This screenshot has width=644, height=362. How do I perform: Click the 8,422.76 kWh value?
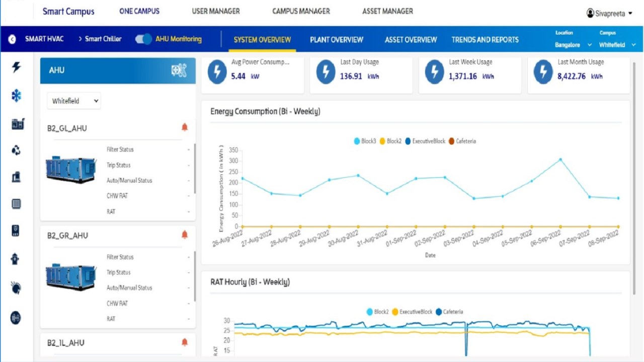tap(572, 76)
